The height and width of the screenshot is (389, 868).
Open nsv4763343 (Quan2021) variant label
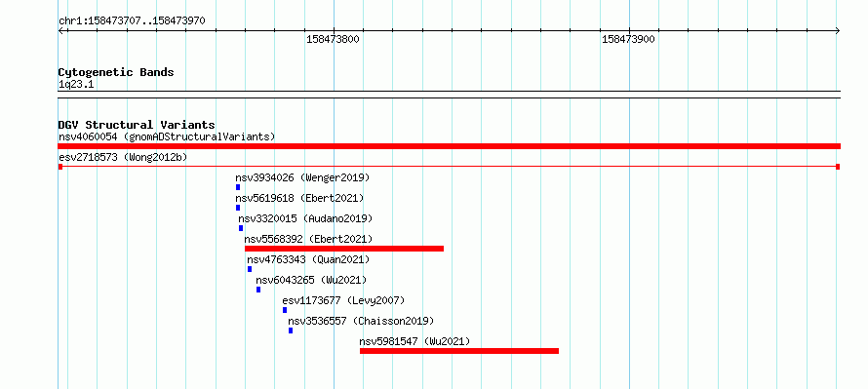(x=308, y=259)
